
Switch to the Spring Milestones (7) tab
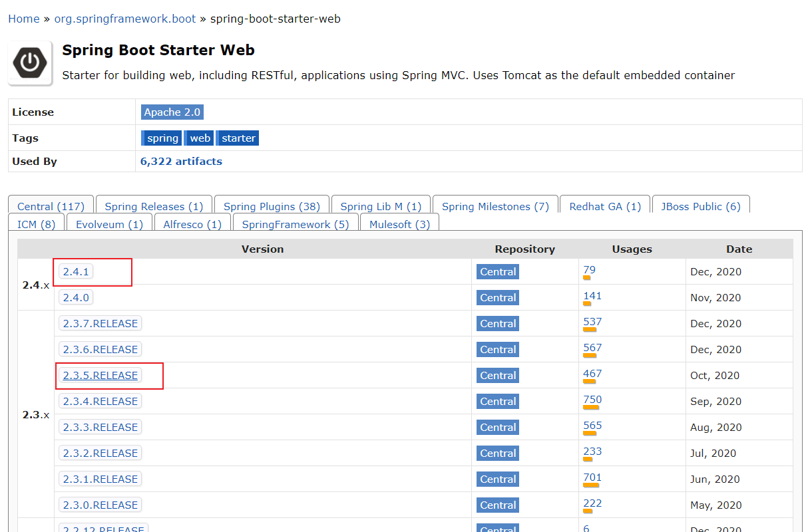pos(495,207)
